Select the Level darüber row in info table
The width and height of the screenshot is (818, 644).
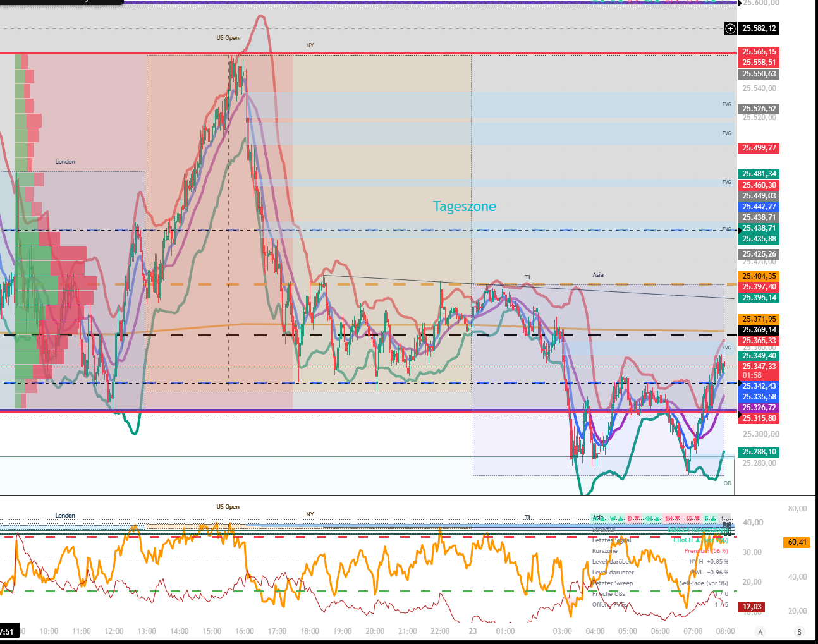661,562
